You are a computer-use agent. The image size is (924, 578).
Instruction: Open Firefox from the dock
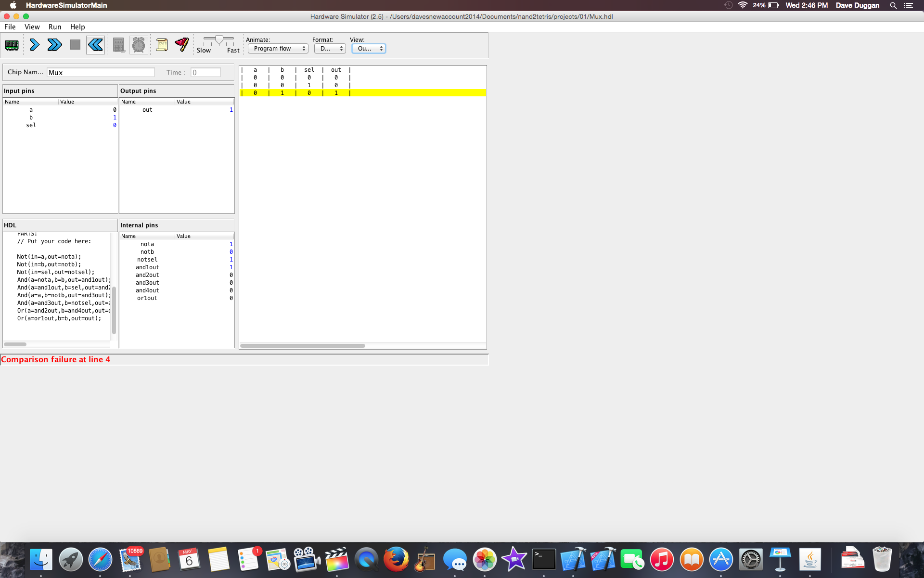(396, 560)
